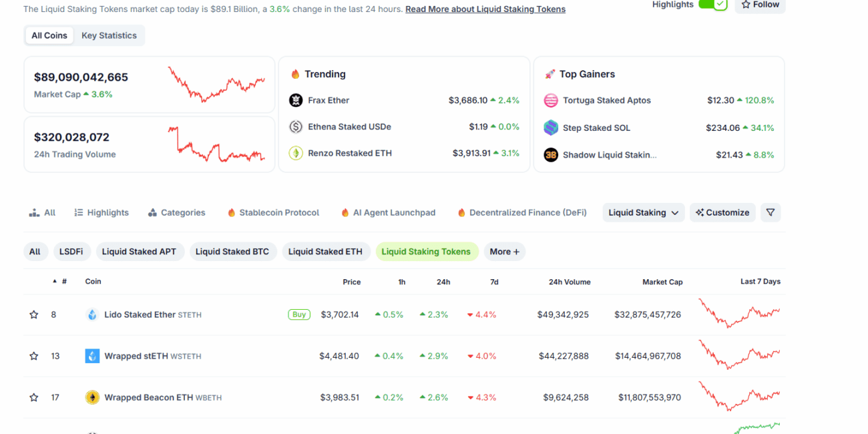
Task: Open Wrapped stETH 7-day sparkline
Action: [739, 355]
